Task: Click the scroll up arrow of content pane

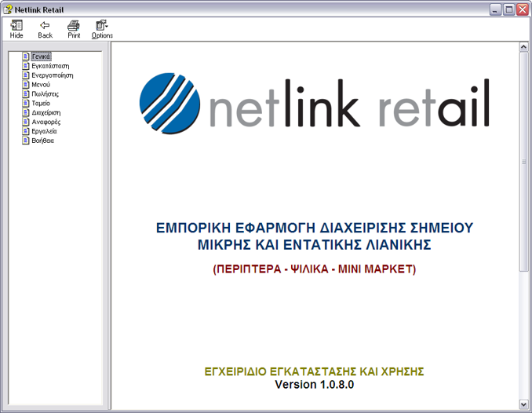Action: 523,47
